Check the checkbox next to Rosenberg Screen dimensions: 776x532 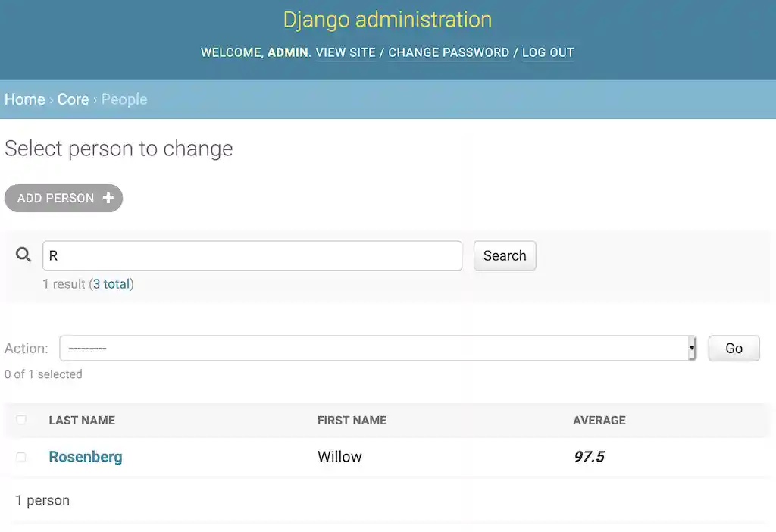(x=21, y=456)
